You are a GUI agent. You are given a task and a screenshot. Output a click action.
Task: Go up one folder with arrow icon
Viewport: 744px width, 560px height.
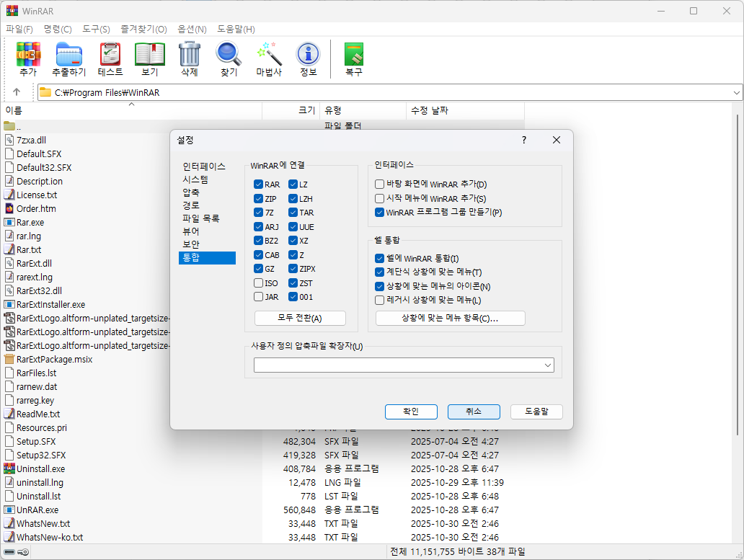coord(17,92)
